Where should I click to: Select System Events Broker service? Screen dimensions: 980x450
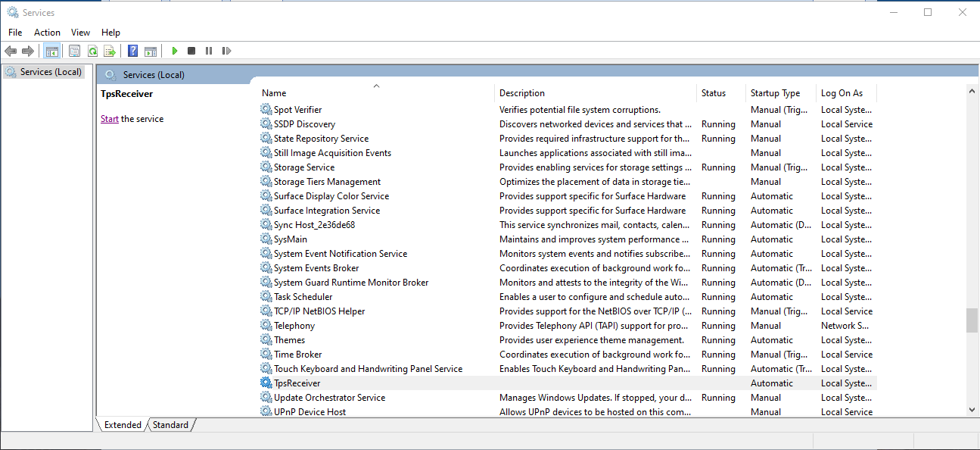(568, 268)
